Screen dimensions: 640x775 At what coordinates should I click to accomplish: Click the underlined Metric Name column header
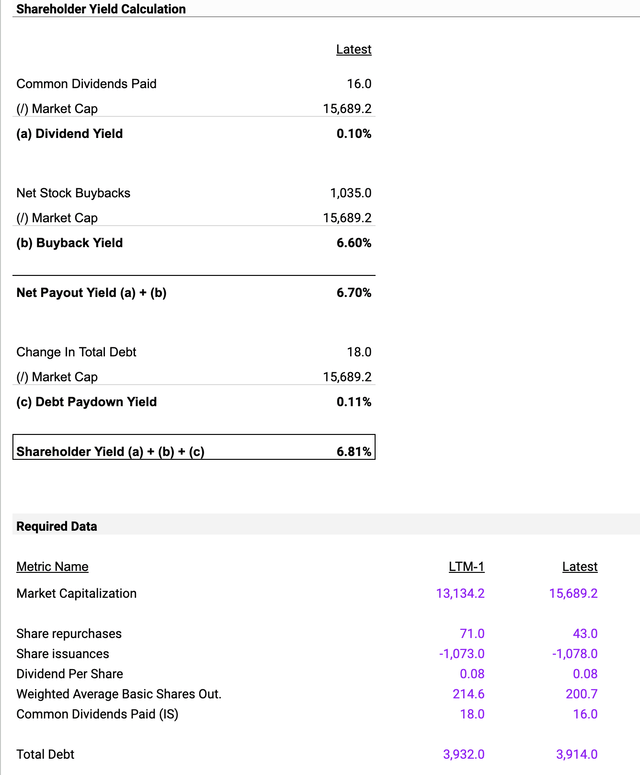click(52, 567)
